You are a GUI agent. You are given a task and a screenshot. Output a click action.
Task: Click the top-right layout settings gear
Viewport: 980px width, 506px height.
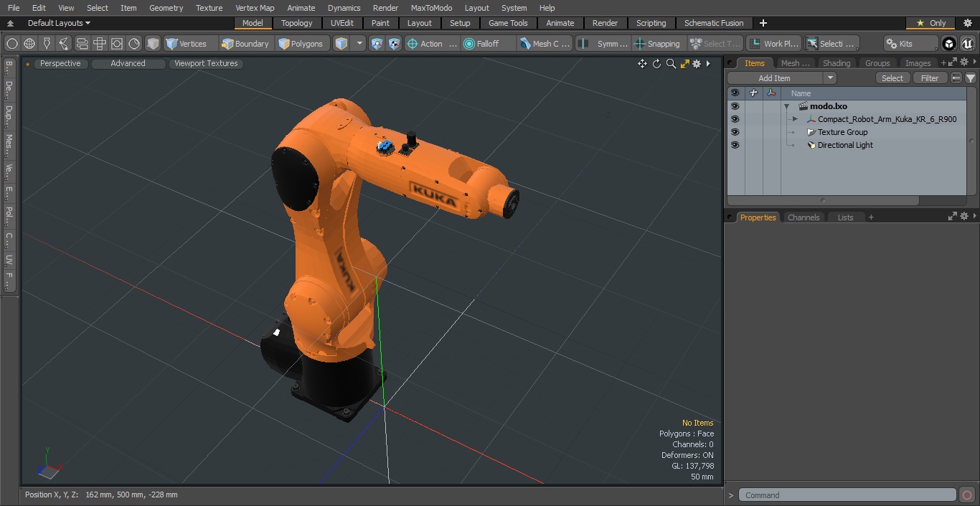pyautogui.click(x=967, y=23)
